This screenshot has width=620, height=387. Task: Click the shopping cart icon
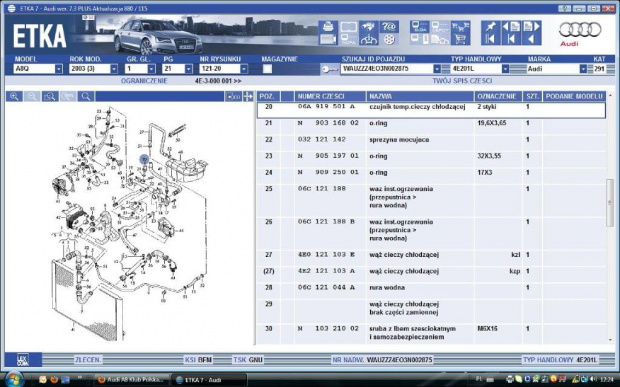[x=460, y=39]
